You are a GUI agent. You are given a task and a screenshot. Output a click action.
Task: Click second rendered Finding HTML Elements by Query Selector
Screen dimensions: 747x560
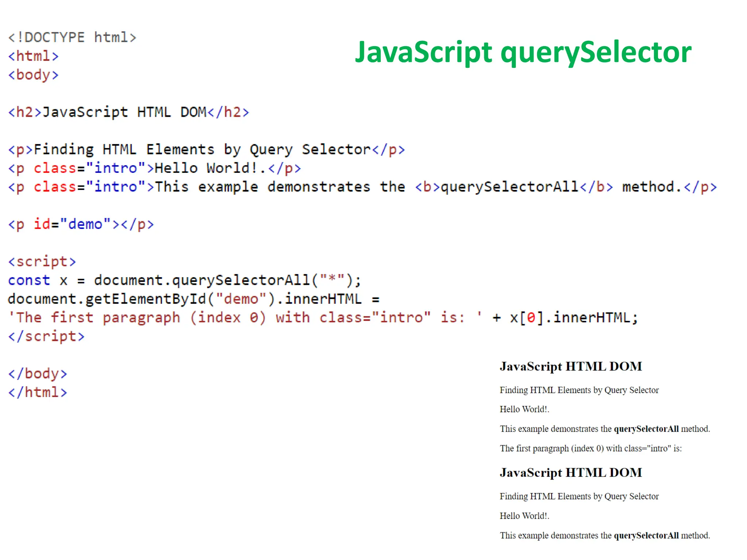click(579, 497)
